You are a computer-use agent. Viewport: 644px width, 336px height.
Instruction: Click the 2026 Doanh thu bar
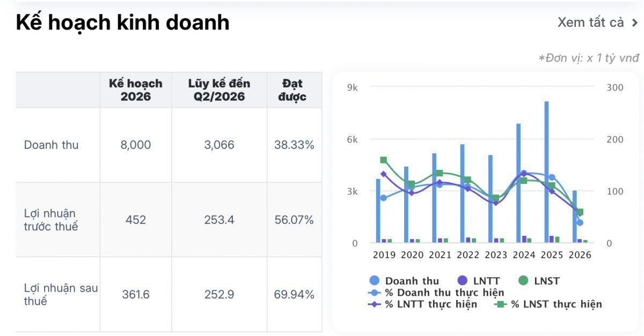[x=574, y=216]
